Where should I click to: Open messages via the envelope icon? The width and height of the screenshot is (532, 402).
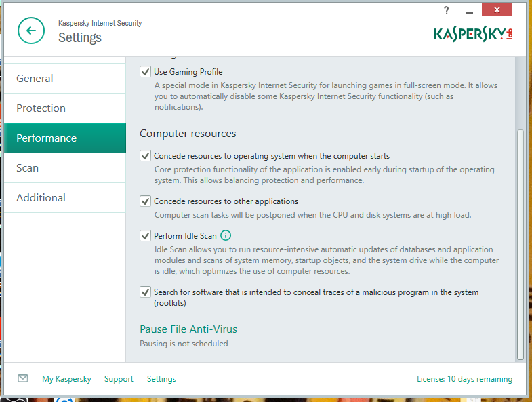(23, 378)
